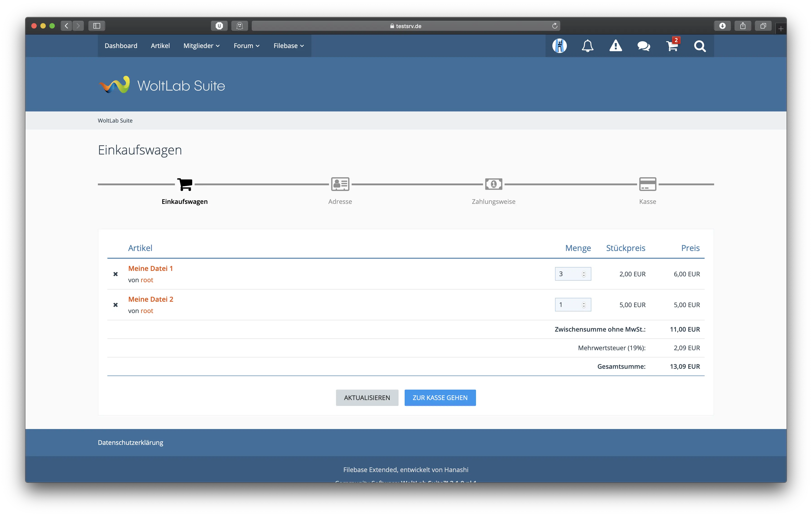
Task: Open the notifications bell
Action: 587,46
